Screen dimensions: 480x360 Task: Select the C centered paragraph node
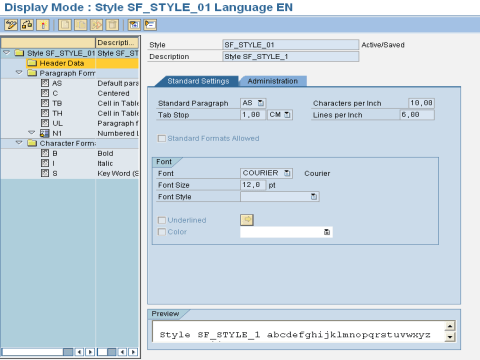pos(55,93)
